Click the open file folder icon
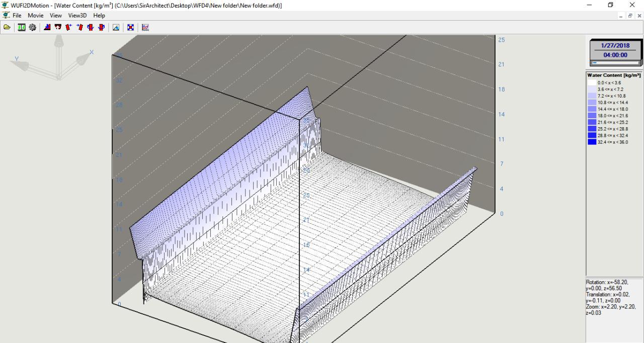The height and width of the screenshot is (343, 644). 7,28
